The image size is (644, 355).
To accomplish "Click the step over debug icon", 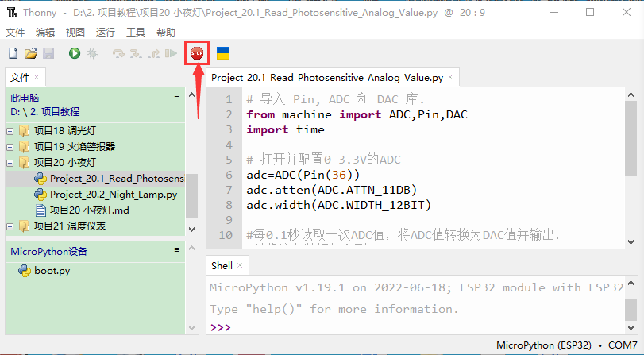I will tap(118, 53).
